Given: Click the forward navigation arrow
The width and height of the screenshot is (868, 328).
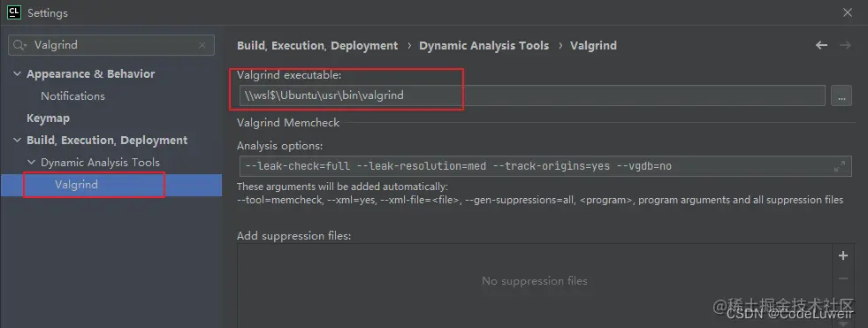Looking at the screenshot, I should pos(845,45).
